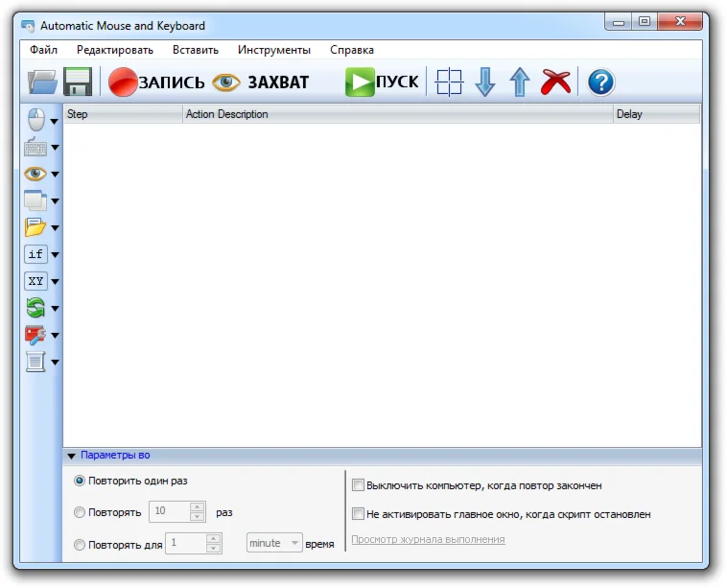Expand the sidebar eye icon dropdown arrow
This screenshot has height=588, width=727.
coord(56,175)
